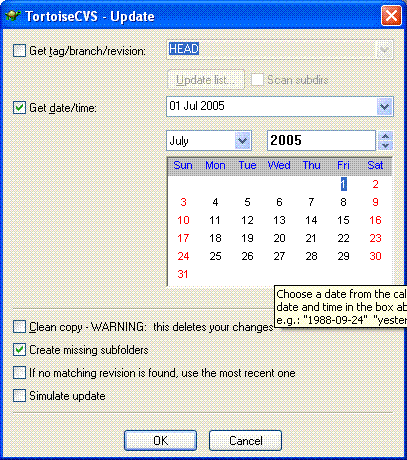Select day 20 in the calendar
This screenshot has height=460, width=407.
(x=279, y=238)
